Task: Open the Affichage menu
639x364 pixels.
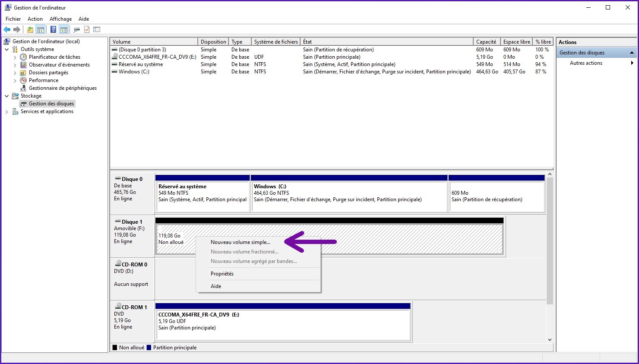Action: (60, 19)
